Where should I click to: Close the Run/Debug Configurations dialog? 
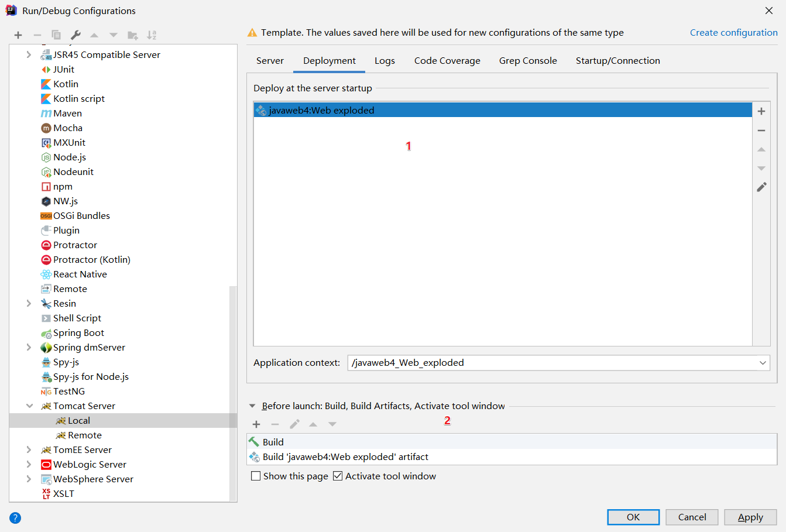point(769,11)
